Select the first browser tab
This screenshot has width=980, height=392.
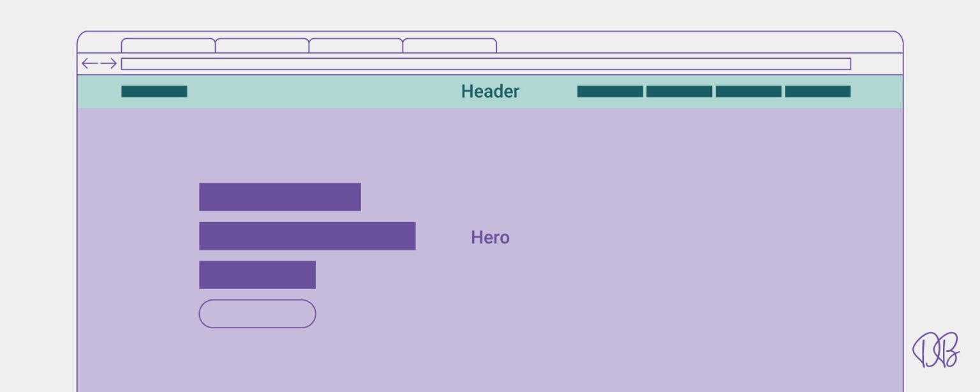[x=168, y=45]
